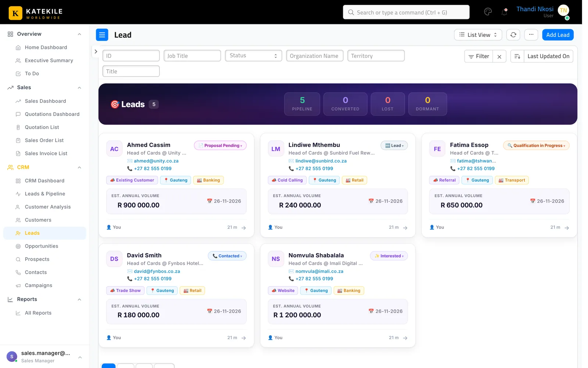Open Nomvula Shabalala's card arrow

pos(405,338)
